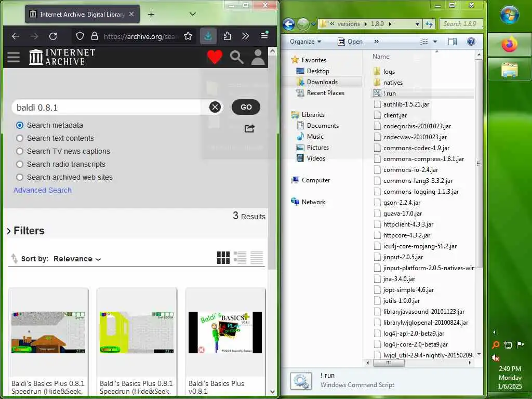Refresh Explorer folder view button
Screen dimensions: 532x399
[x=429, y=24]
